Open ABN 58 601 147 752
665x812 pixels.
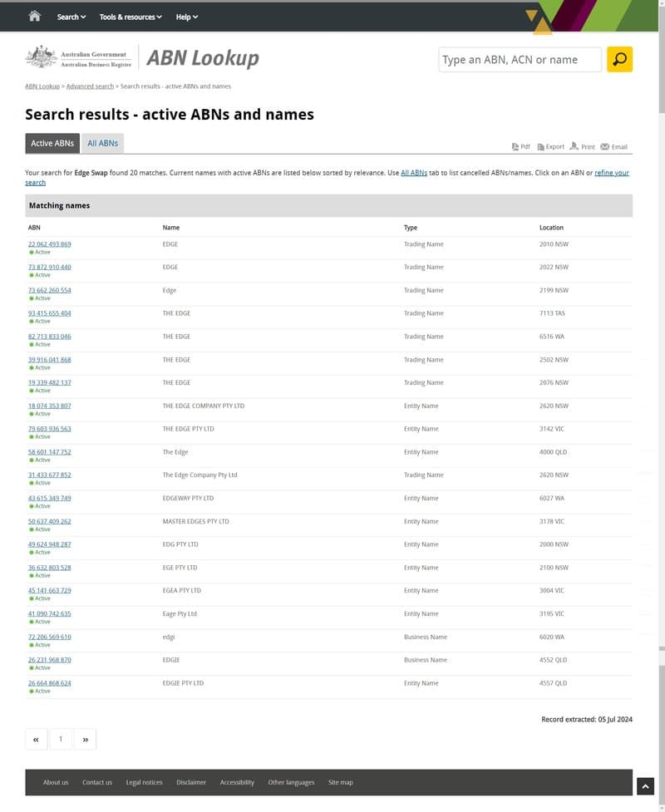[x=50, y=452]
